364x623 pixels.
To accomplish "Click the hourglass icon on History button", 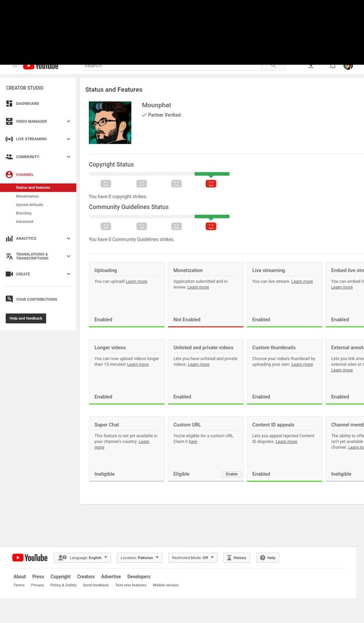I will (229, 558).
